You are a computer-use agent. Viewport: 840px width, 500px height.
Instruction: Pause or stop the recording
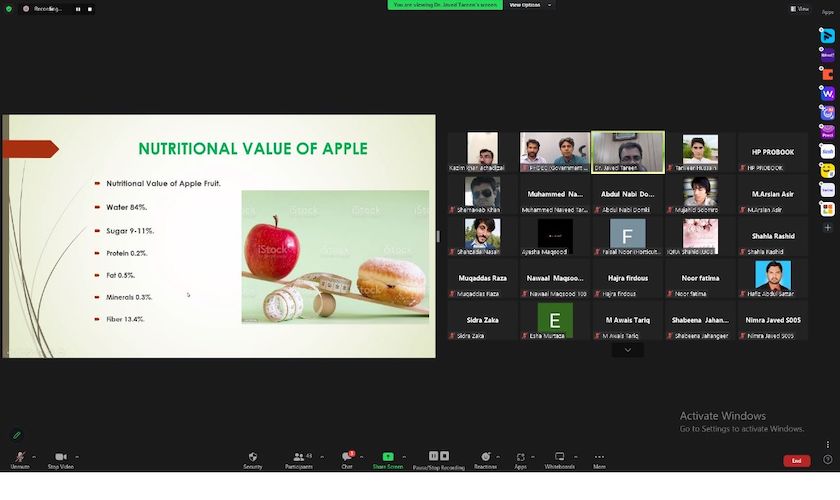438,458
